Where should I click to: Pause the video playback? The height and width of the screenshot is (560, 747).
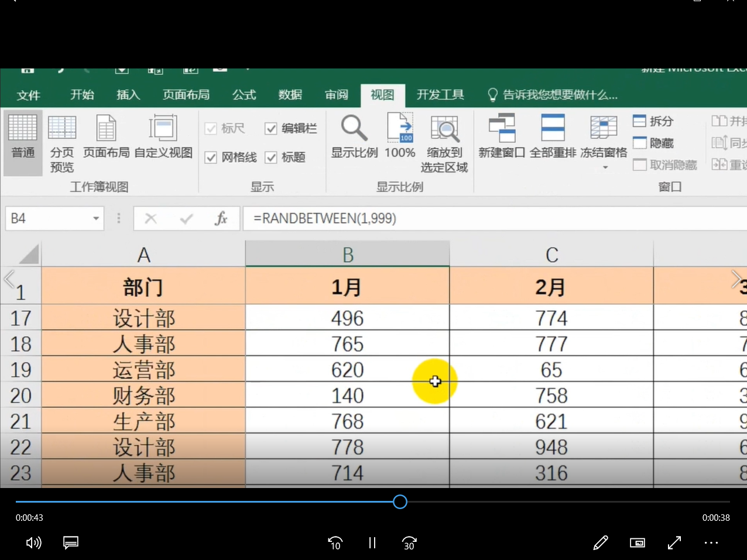(372, 543)
